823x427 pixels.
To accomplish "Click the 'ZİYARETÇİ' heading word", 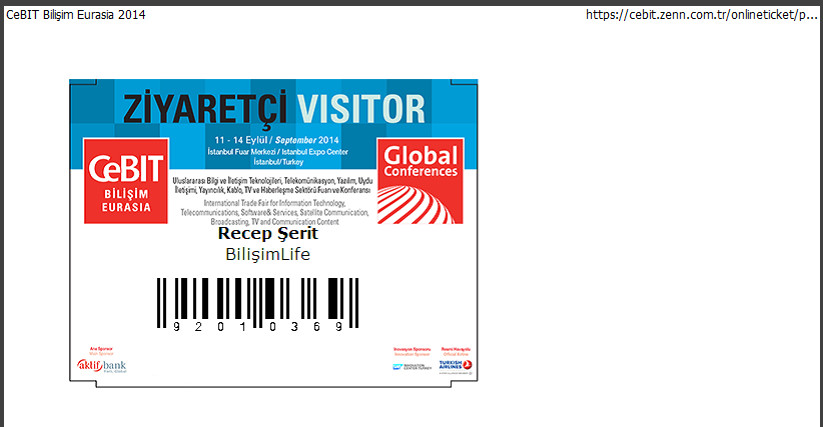I will [205, 110].
